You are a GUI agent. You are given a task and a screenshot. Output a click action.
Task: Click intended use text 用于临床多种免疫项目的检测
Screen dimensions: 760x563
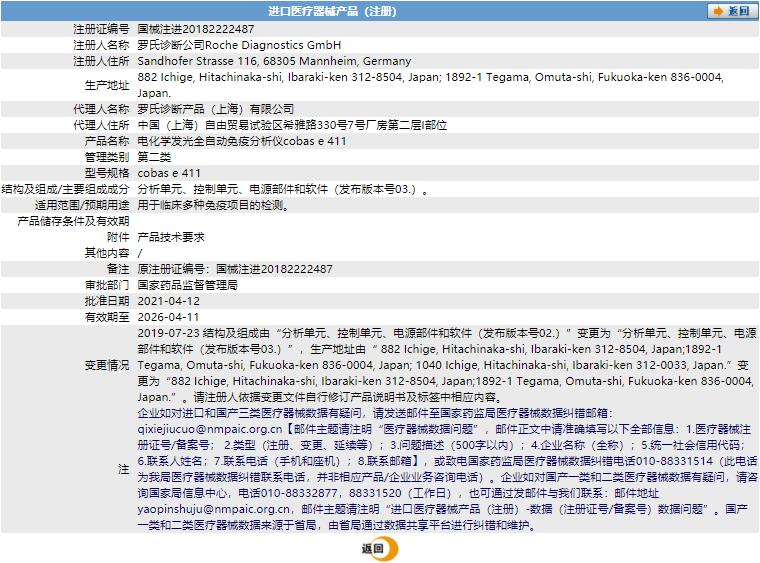[x=213, y=205]
